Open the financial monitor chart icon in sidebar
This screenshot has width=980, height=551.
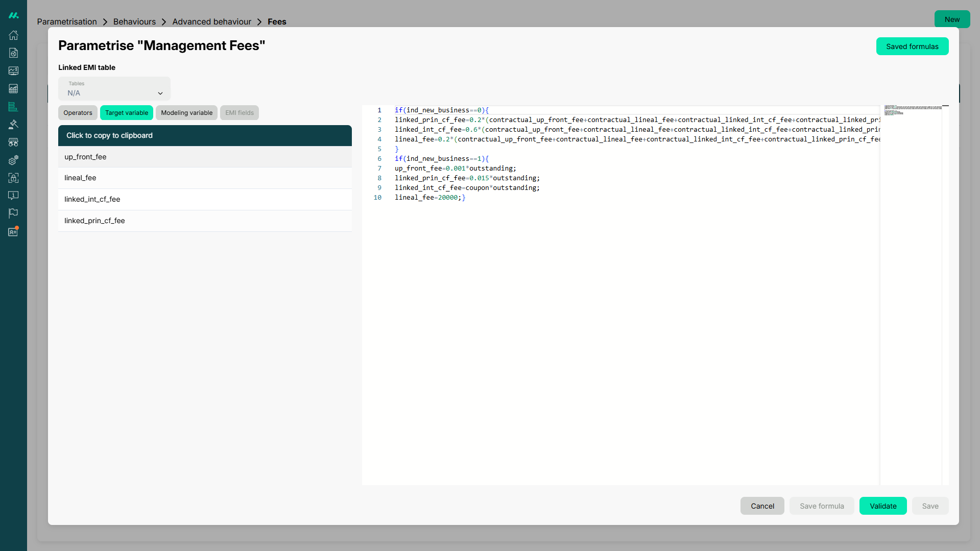(x=14, y=71)
